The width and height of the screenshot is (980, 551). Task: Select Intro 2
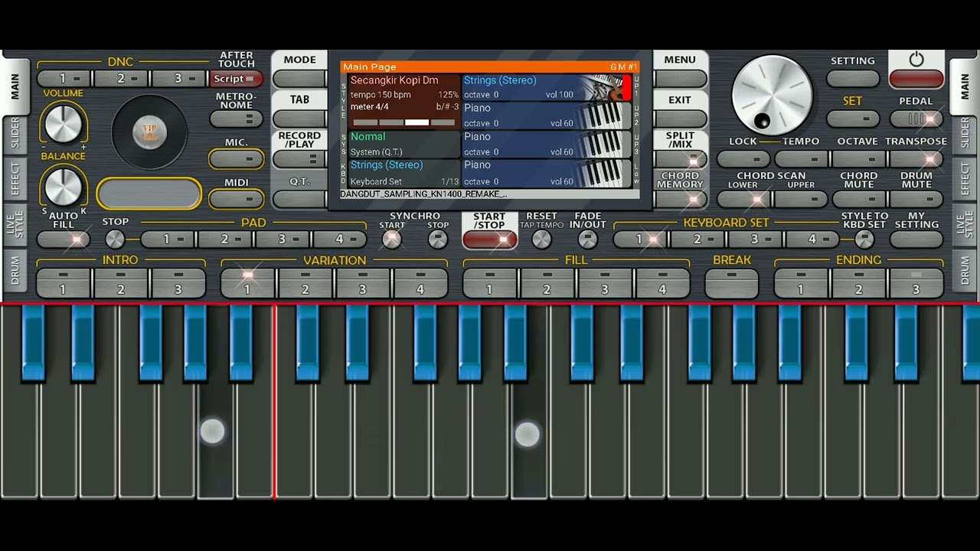(121, 282)
